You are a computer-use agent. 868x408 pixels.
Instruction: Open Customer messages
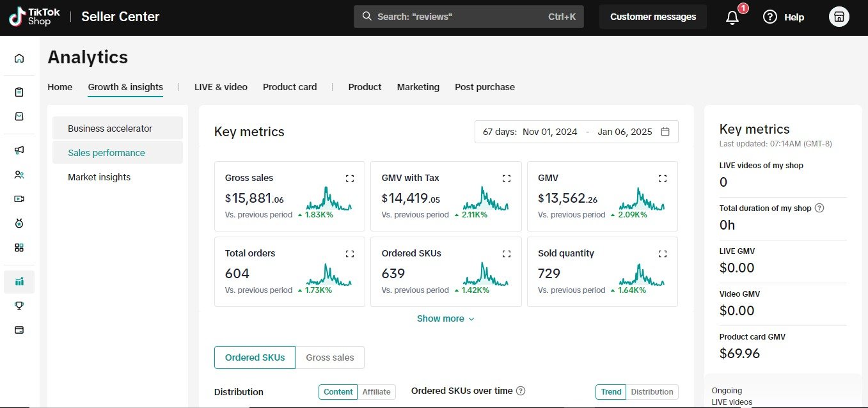(x=653, y=17)
